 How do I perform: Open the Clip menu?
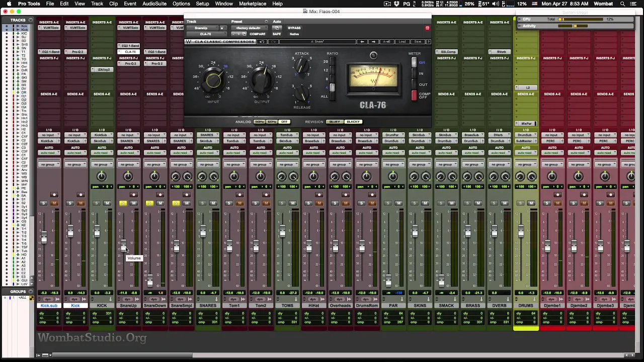coord(114,4)
